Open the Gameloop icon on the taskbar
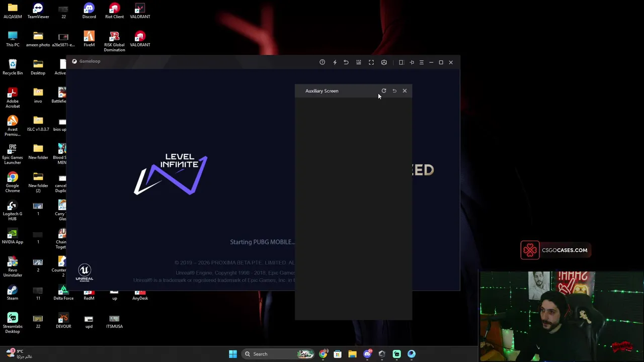The height and width of the screenshot is (362, 644). tap(412, 354)
